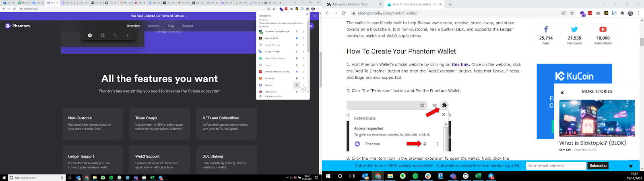Viewport: 644px width, 181px height.
Task: Click the Facebook fans icon
Action: tap(546, 29)
